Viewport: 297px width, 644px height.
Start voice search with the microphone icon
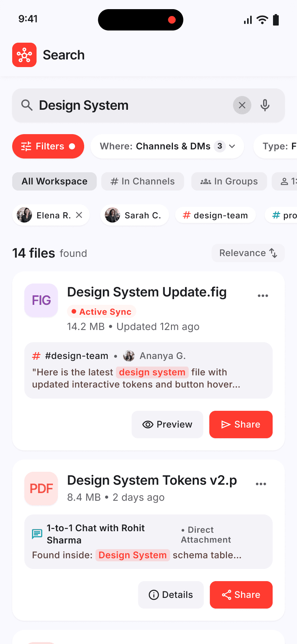265,105
